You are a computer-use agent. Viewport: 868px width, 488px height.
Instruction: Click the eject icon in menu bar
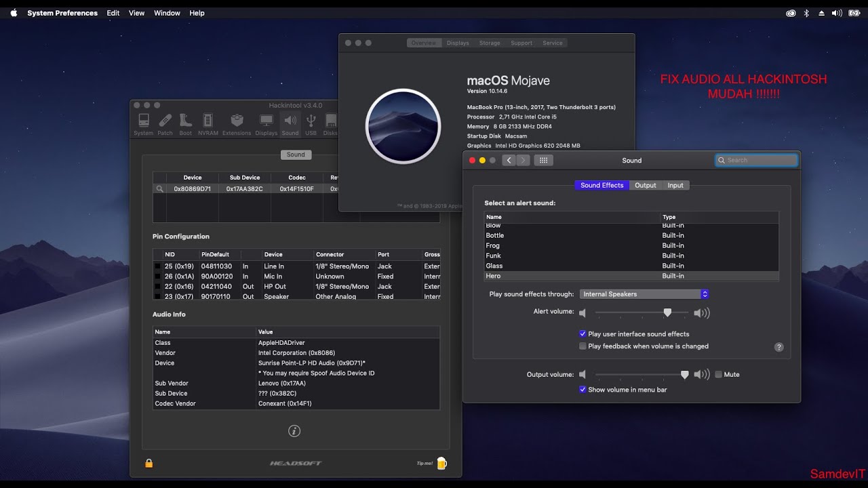pyautogui.click(x=822, y=13)
